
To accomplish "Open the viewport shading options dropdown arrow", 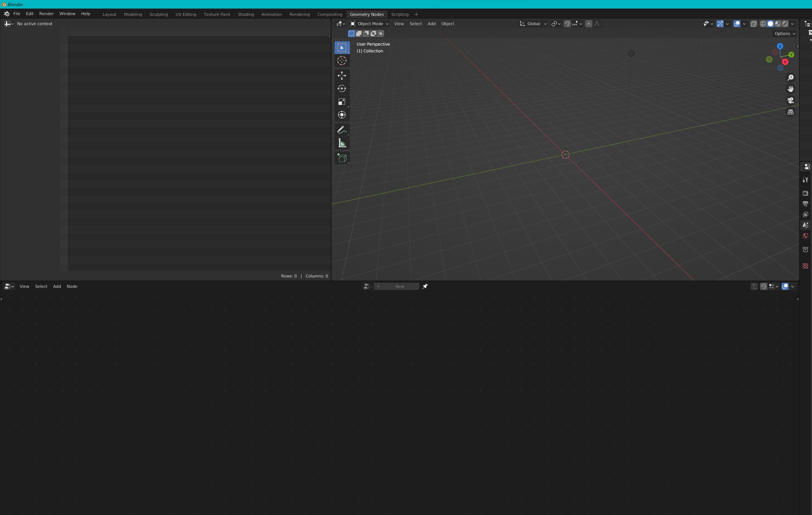I will (792, 24).
